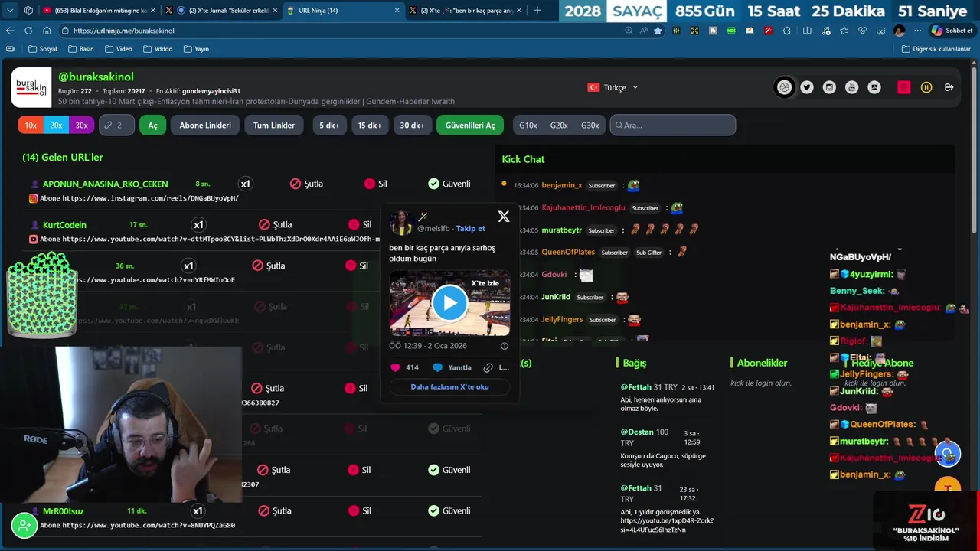
Task: Select the G10x option
Action: pyautogui.click(x=528, y=125)
